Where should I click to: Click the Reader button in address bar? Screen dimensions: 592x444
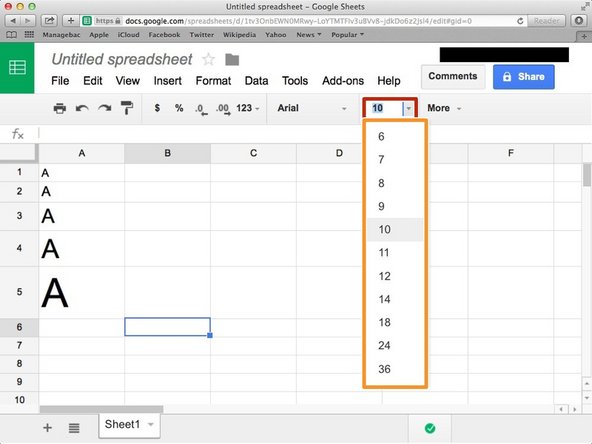click(546, 21)
